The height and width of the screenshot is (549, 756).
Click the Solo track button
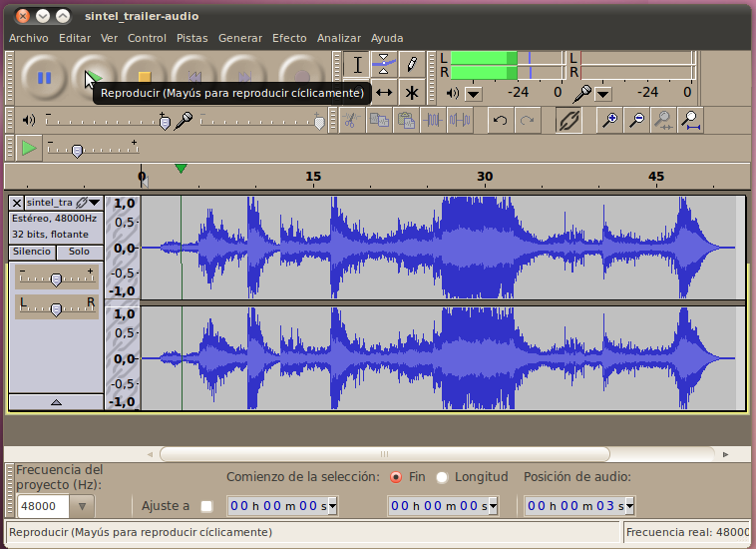(x=79, y=252)
